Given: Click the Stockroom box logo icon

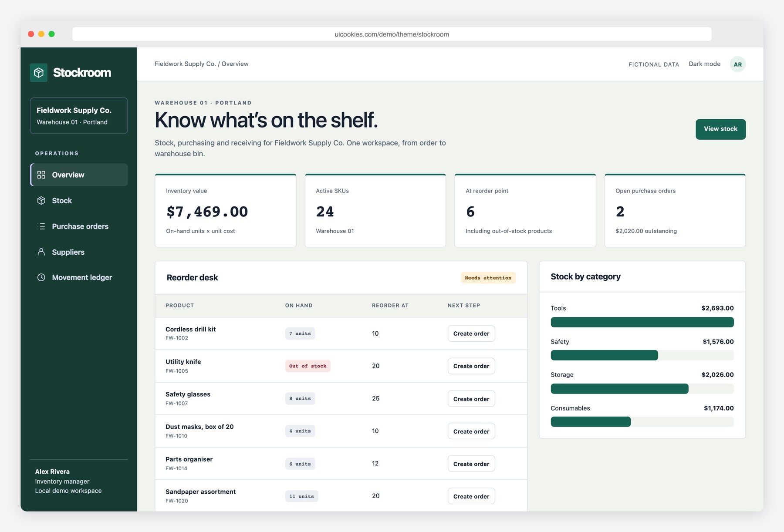Looking at the screenshot, I should 39,72.
